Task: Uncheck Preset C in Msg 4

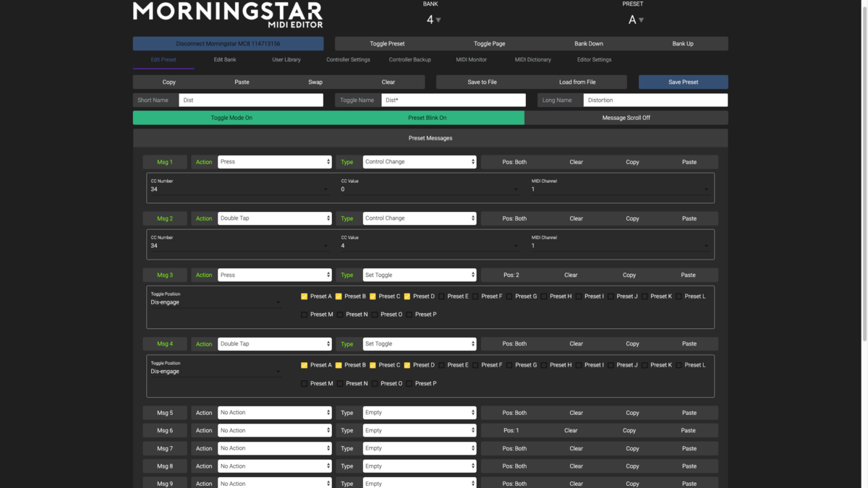Action: (x=373, y=365)
